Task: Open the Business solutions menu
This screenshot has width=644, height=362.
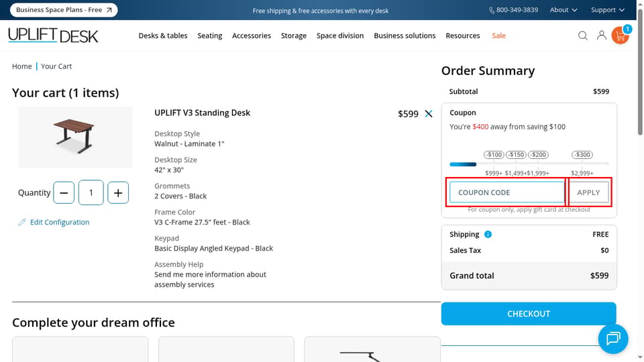Action: [405, 36]
